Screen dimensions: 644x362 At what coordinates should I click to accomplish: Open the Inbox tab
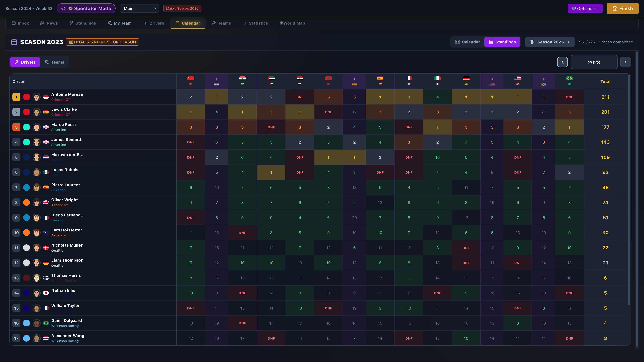click(x=20, y=23)
